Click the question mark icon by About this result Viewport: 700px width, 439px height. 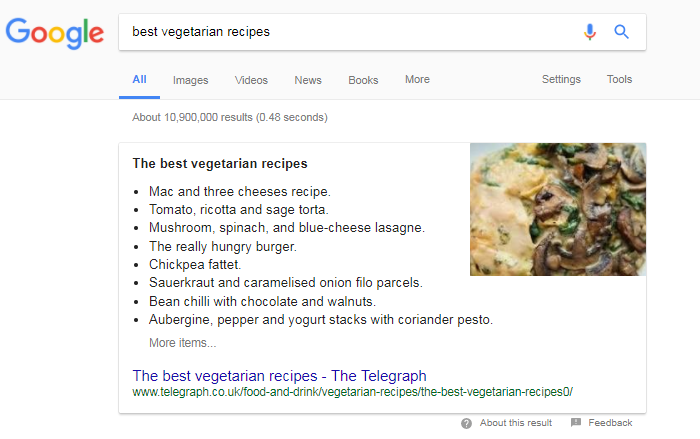pyautogui.click(x=467, y=423)
